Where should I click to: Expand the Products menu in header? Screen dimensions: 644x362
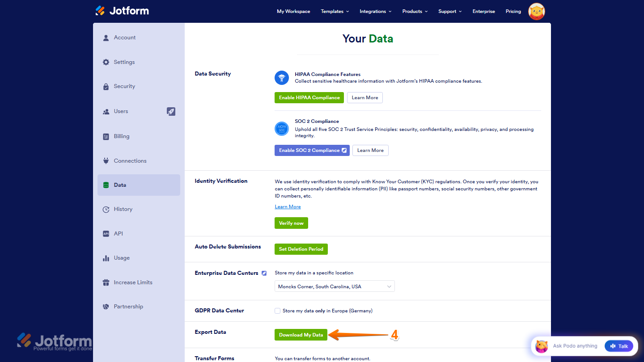pyautogui.click(x=415, y=12)
